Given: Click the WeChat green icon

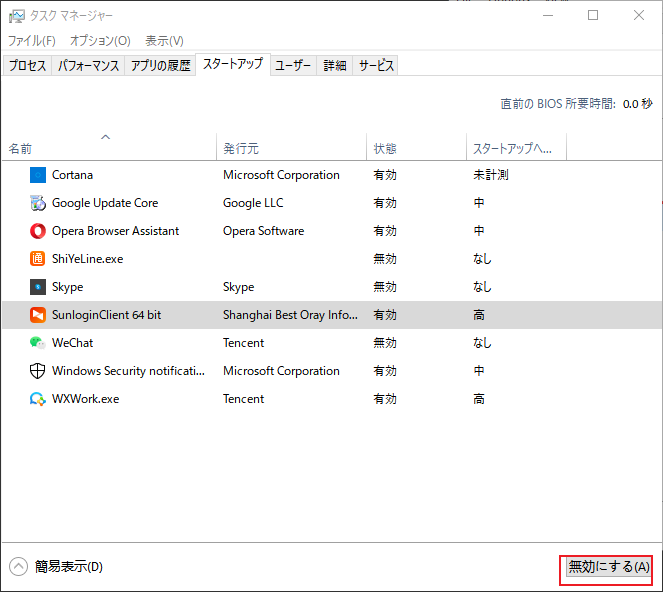Looking at the screenshot, I should tap(38, 343).
